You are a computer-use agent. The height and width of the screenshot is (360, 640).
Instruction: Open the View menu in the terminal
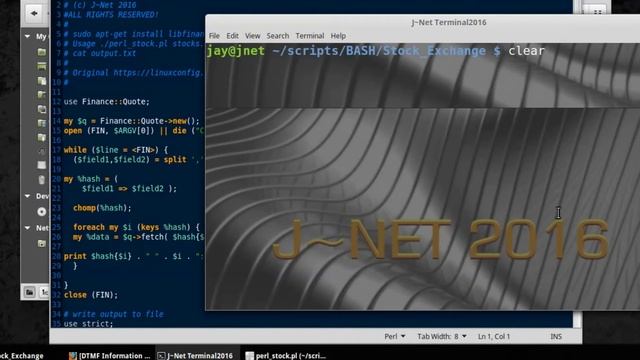coord(252,36)
